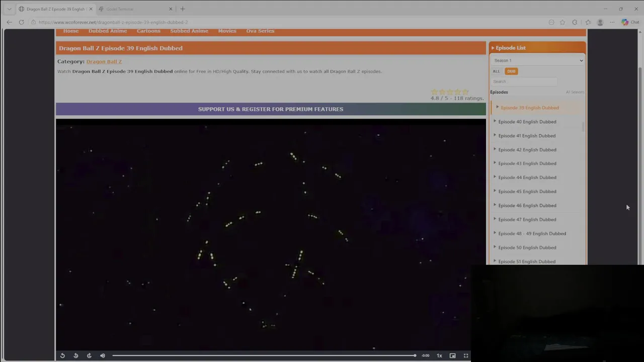Screen dimensions: 644x362
Task: Open the Home menu item
Action: [x=71, y=31]
